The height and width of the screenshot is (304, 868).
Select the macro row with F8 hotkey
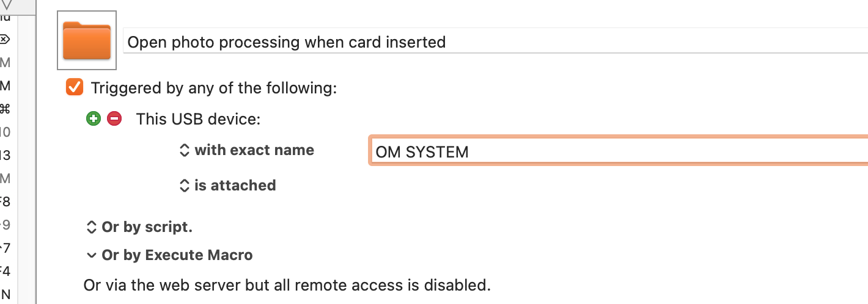tap(5, 201)
